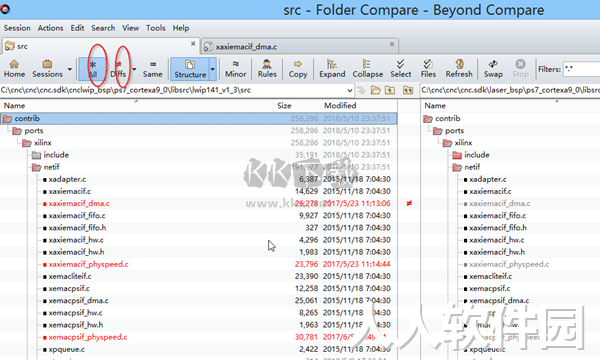Image resolution: width=600 pixels, height=360 pixels.
Task: Open the Sessions toolbar button
Action: click(47, 69)
